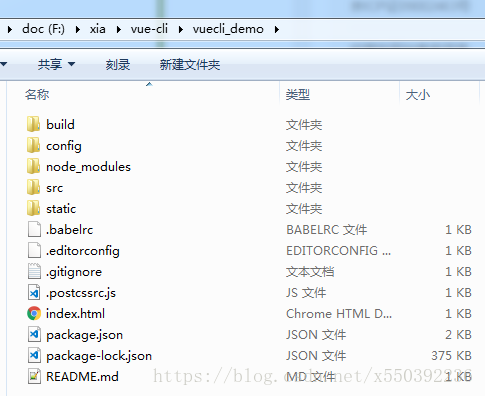Click the .gitignore text document icon
The image size is (485, 396).
[34, 271]
